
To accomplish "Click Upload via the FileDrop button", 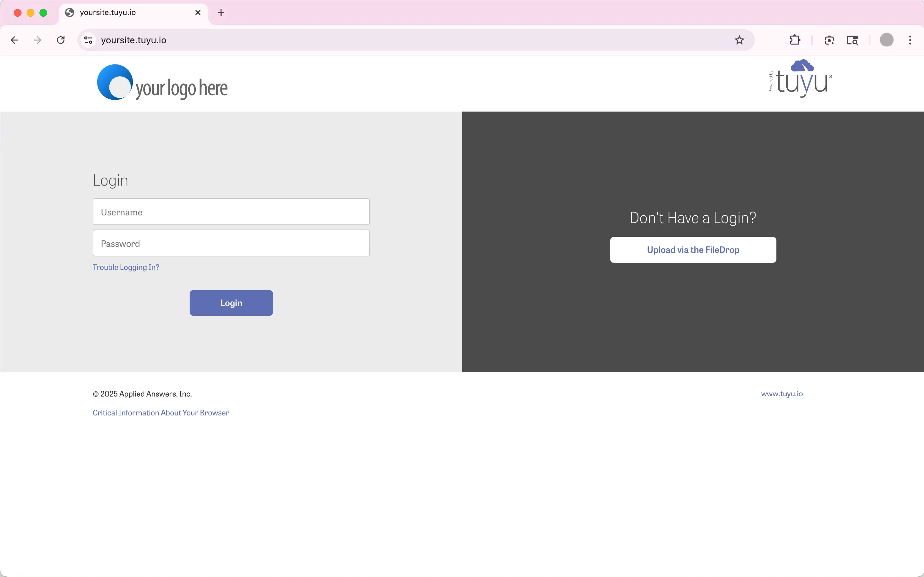I will click(693, 250).
